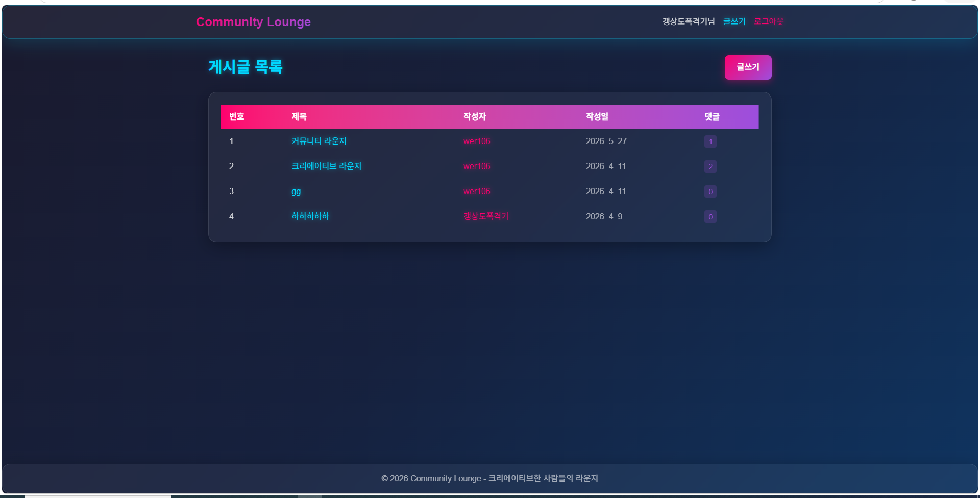This screenshot has width=980, height=498.
Task: Open the post titled gg
Action: (296, 192)
